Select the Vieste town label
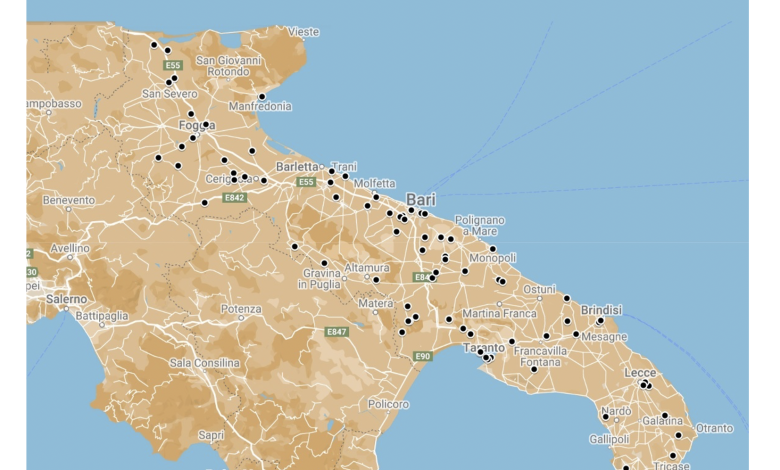780x470 pixels. pos(303,32)
